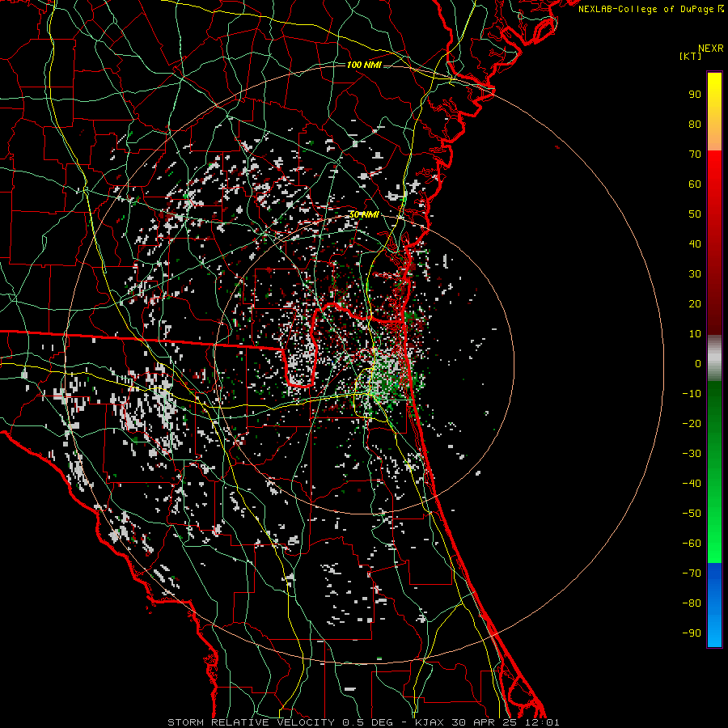Click the -70 value on velocity scale
Image resolution: width=728 pixels, height=728 pixels.
point(692,574)
